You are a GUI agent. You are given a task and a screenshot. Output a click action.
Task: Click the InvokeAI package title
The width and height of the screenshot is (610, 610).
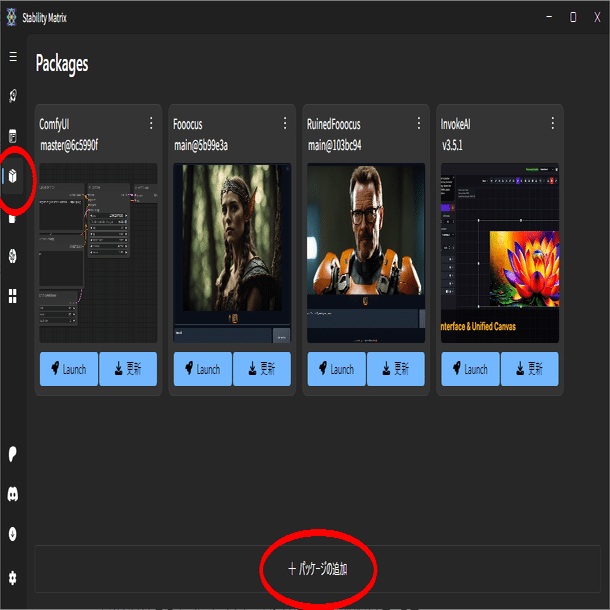pyautogui.click(x=455, y=124)
